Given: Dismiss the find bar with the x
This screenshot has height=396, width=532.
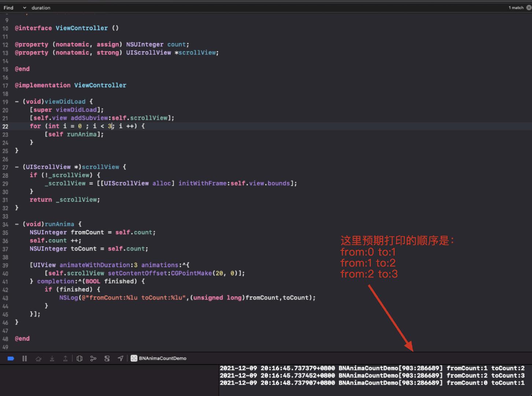Looking at the screenshot, I should tap(528, 7).
